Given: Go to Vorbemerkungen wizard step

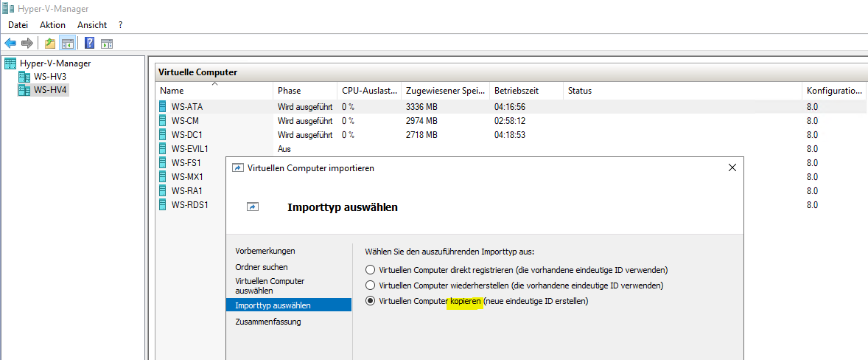Looking at the screenshot, I should pyautogui.click(x=265, y=251).
